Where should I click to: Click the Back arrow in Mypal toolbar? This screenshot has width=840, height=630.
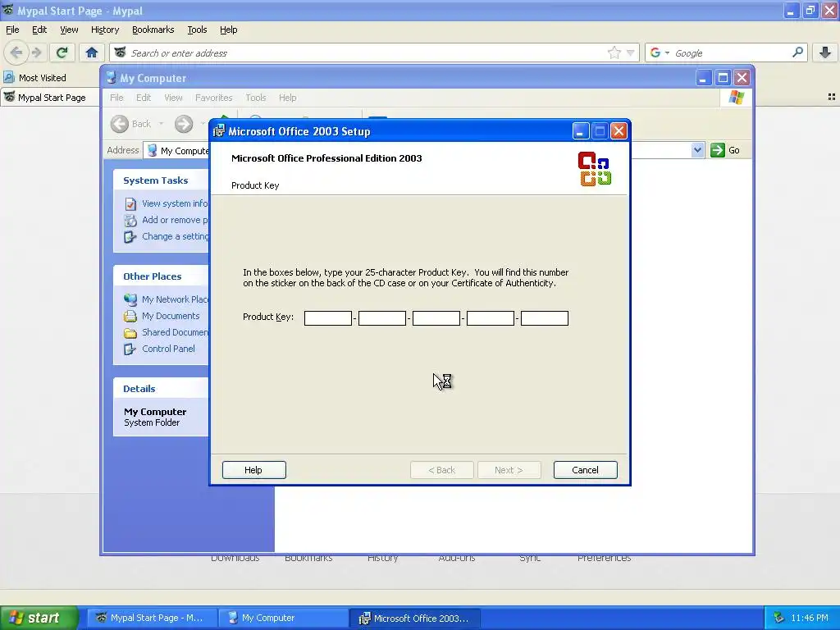coord(16,52)
